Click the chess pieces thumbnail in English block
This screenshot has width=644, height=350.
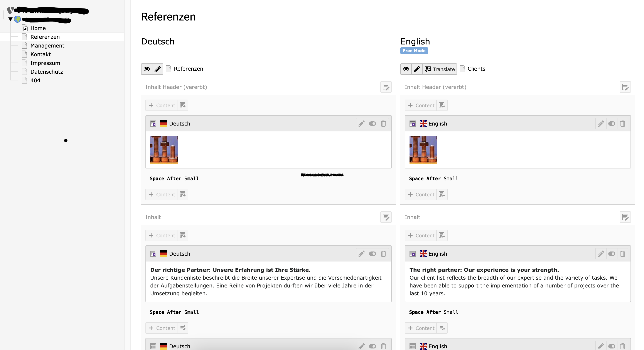[x=423, y=150]
